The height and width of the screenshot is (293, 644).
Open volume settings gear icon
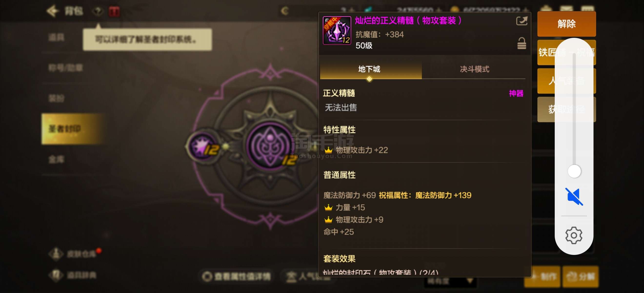pos(574,235)
